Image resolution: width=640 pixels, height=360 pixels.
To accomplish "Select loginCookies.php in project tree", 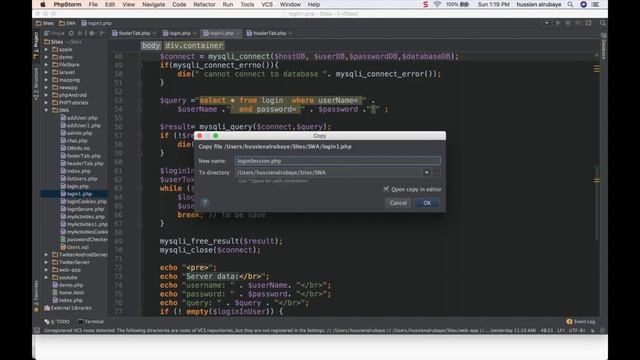I will point(84,202).
